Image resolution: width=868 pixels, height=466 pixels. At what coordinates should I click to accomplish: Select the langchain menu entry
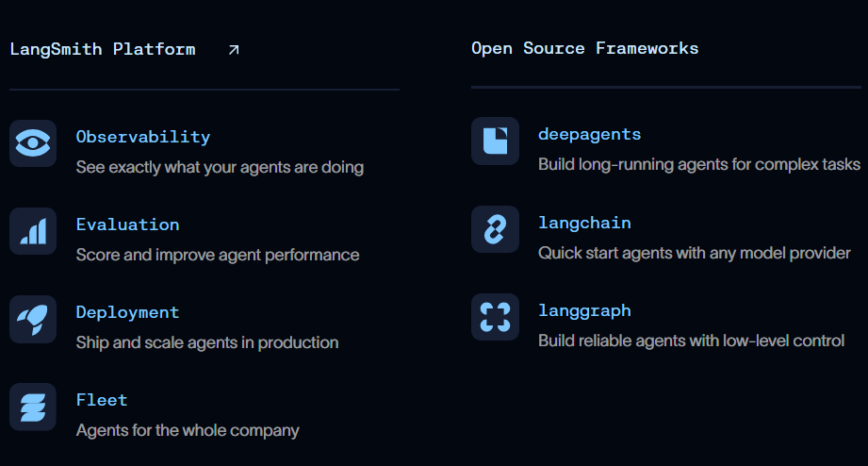coord(584,223)
